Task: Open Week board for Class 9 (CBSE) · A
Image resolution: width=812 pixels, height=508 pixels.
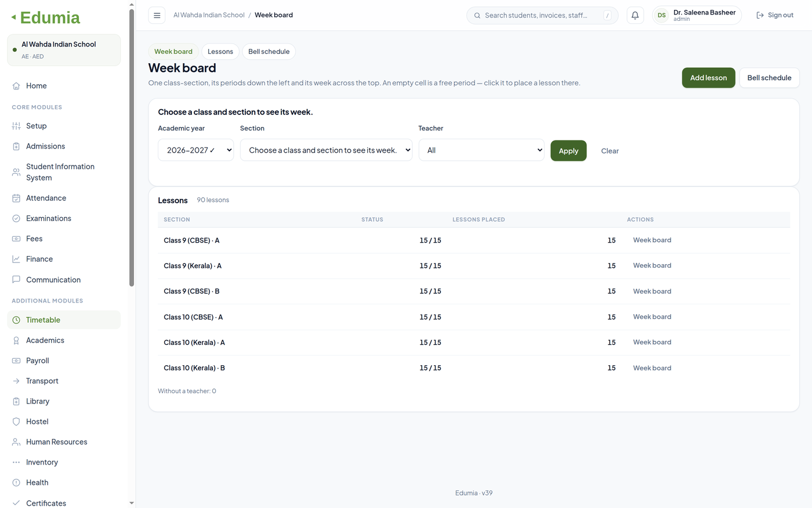Action: click(652, 240)
